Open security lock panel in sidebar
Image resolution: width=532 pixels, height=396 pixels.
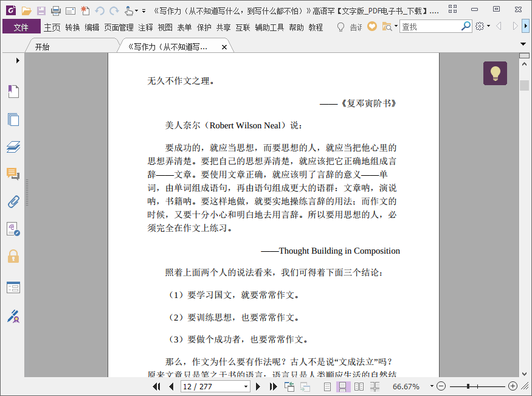coord(13,256)
